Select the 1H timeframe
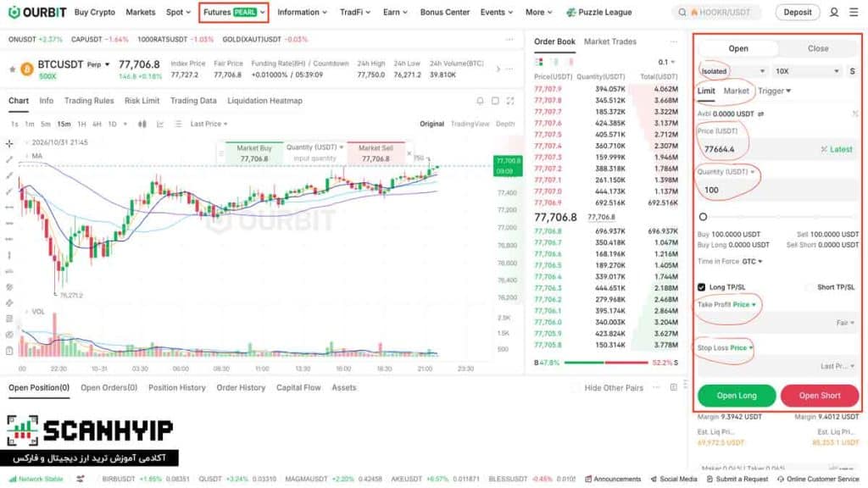Image resolution: width=868 pixels, height=488 pixels. click(x=81, y=124)
